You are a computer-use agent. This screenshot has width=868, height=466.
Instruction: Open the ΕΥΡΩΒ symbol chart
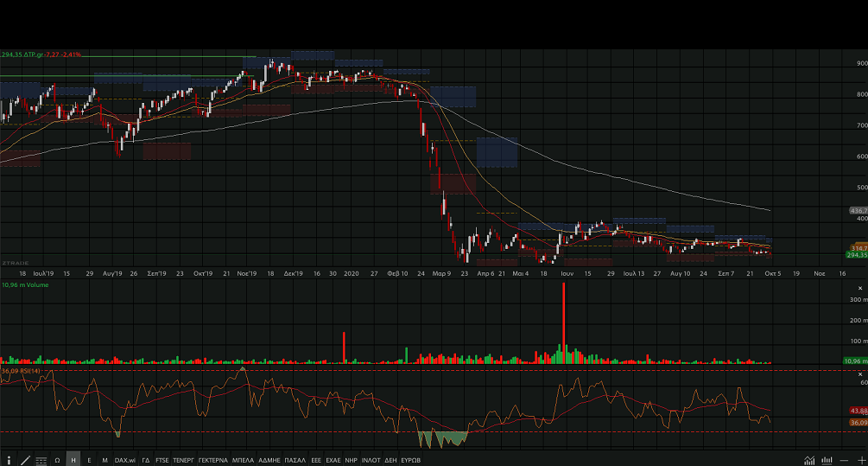coord(410,460)
